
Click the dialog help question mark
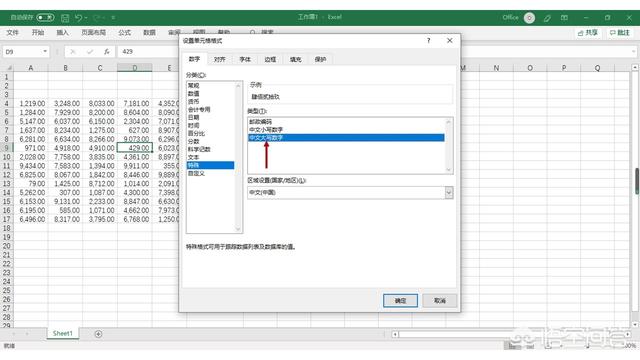[429, 41]
